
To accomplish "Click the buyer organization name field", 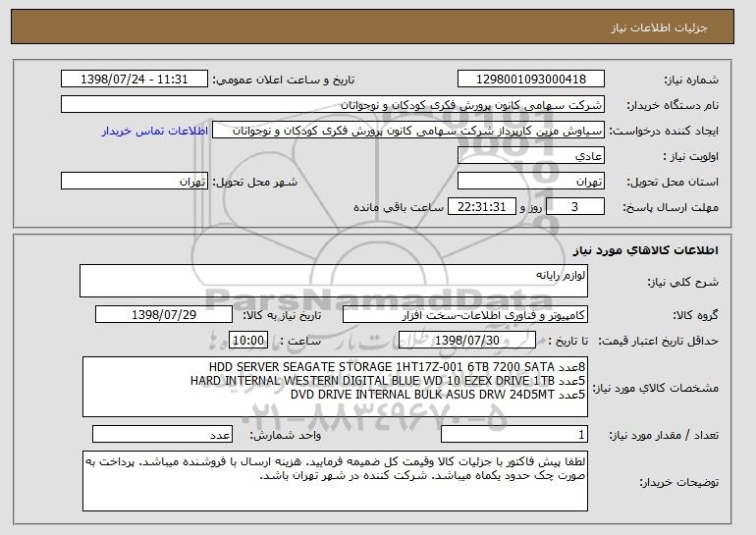I will pyautogui.click(x=333, y=105).
